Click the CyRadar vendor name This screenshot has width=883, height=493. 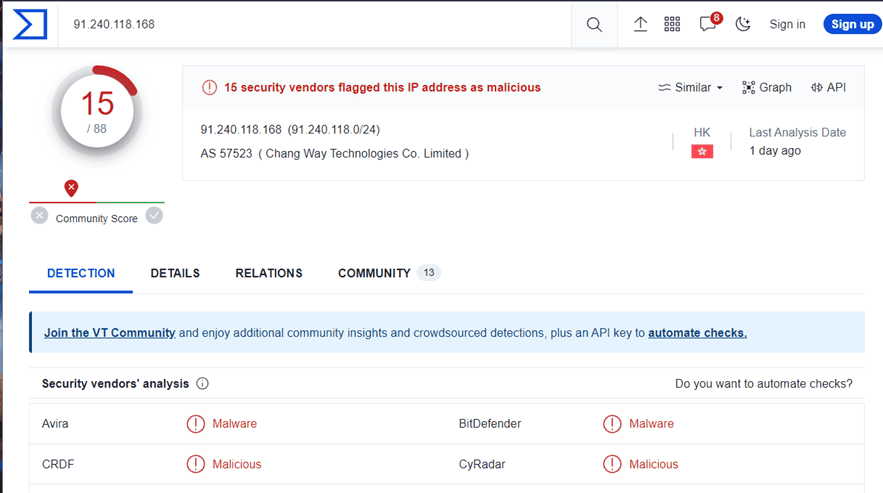482,464
